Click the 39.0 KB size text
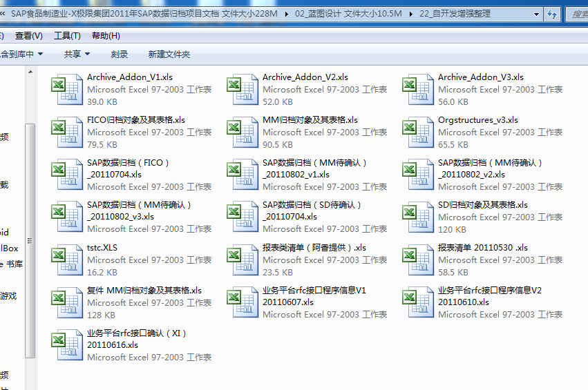 click(x=102, y=102)
